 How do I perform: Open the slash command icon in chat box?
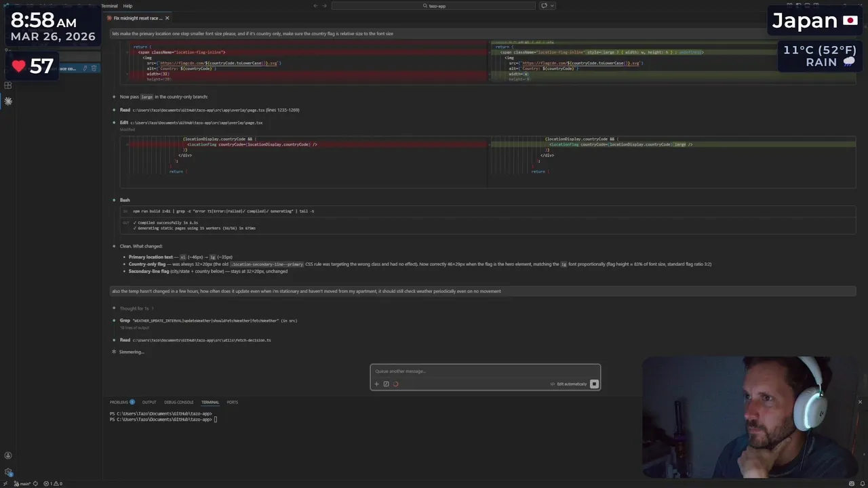click(x=386, y=384)
